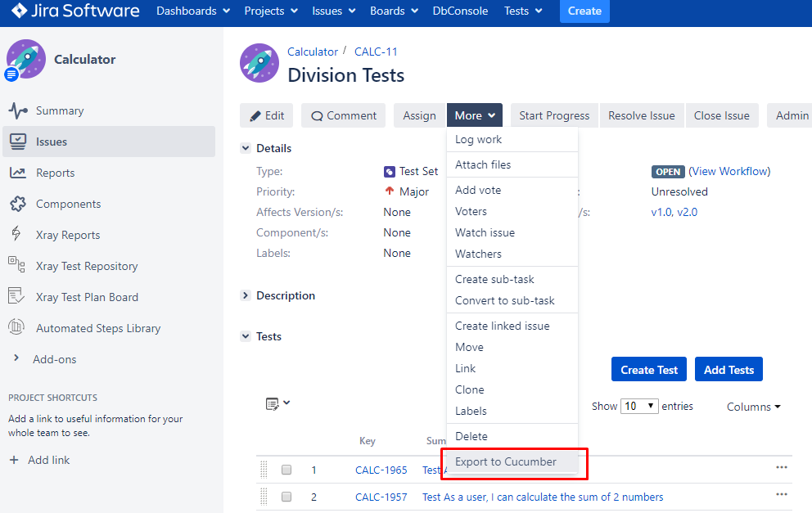
Task: Select Clone from the More menu
Action: (512, 389)
